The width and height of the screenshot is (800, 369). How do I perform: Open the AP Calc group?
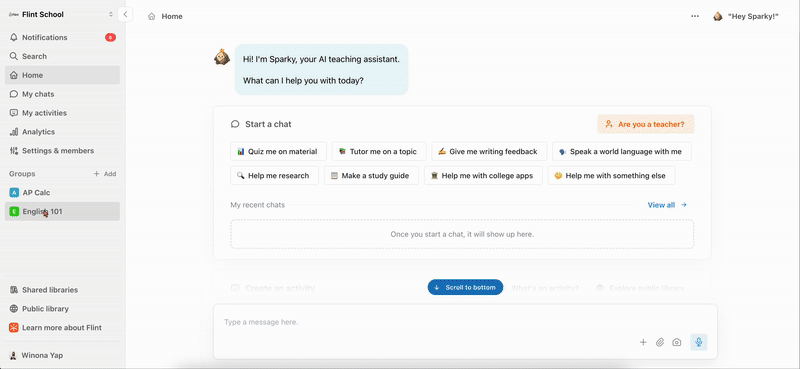click(62, 192)
